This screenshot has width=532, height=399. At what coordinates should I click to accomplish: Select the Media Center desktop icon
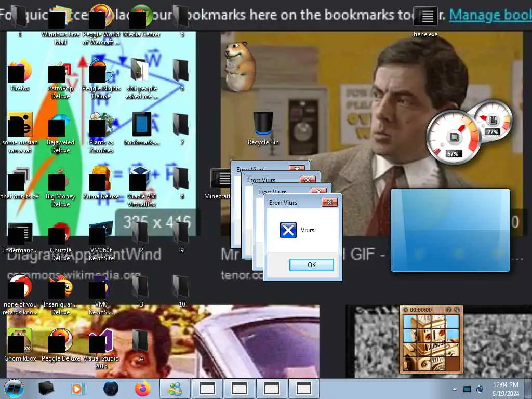pyautogui.click(x=141, y=21)
